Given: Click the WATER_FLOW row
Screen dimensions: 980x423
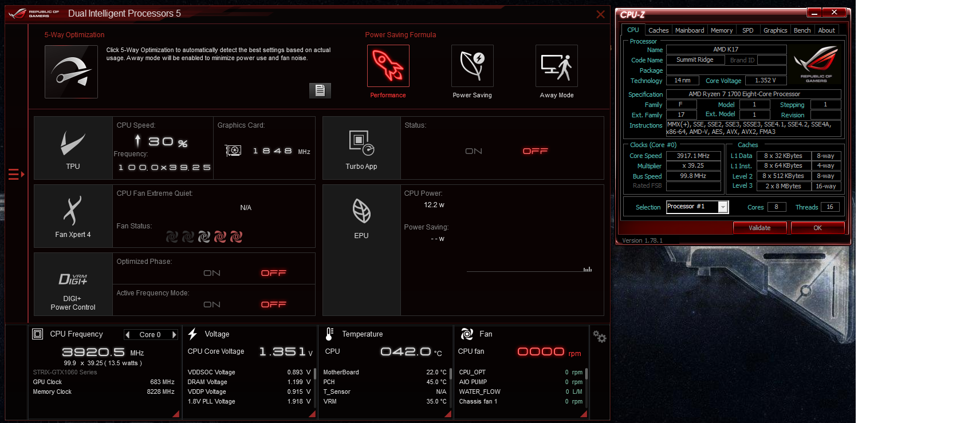Looking at the screenshot, I should click(521, 392).
